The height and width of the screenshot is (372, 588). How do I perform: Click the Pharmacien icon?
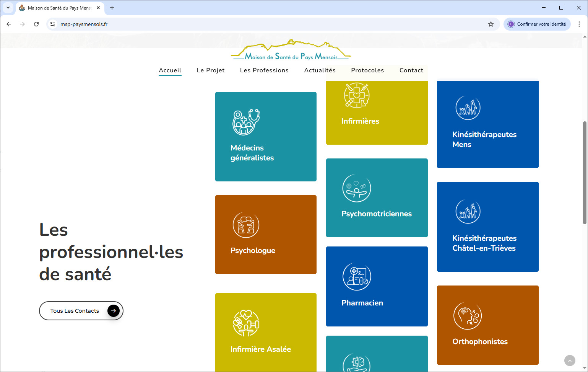pos(356,277)
